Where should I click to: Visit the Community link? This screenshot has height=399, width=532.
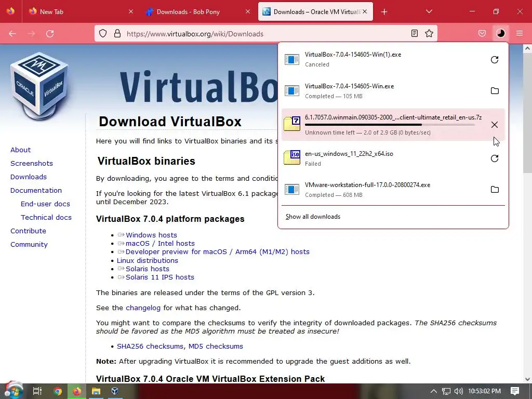coord(29,244)
